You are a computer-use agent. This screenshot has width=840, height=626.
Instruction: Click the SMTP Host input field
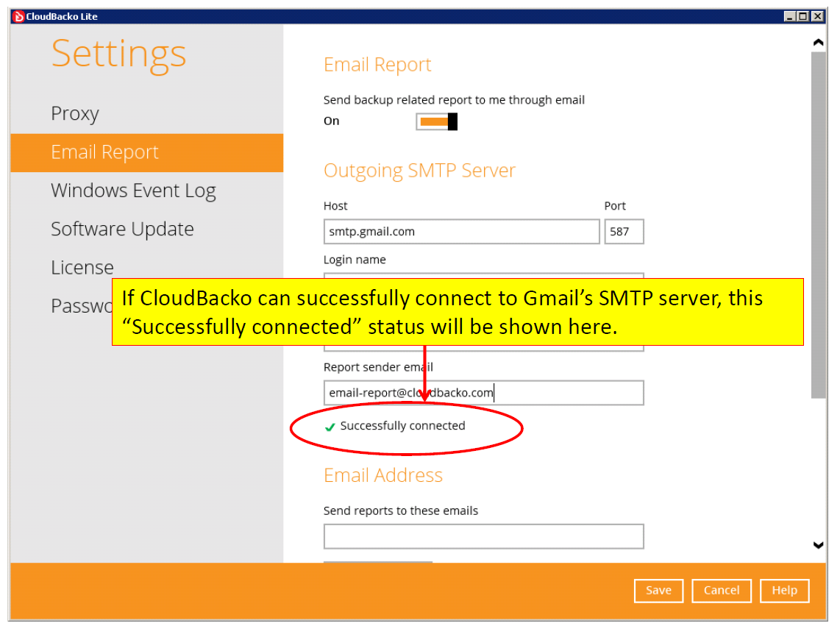(x=461, y=232)
